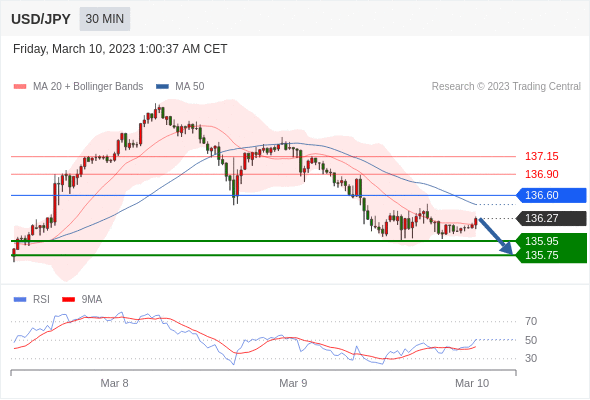Image resolution: width=590 pixels, height=400 pixels.
Task: Click the Mar 10 date axis label
Action: [x=472, y=383]
